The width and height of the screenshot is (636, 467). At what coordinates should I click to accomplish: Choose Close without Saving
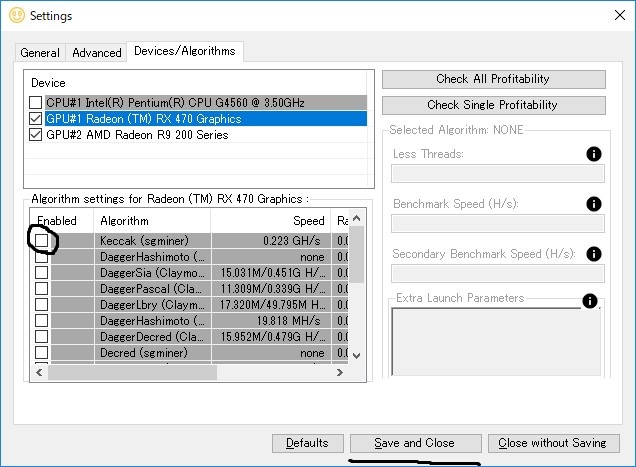(552, 443)
